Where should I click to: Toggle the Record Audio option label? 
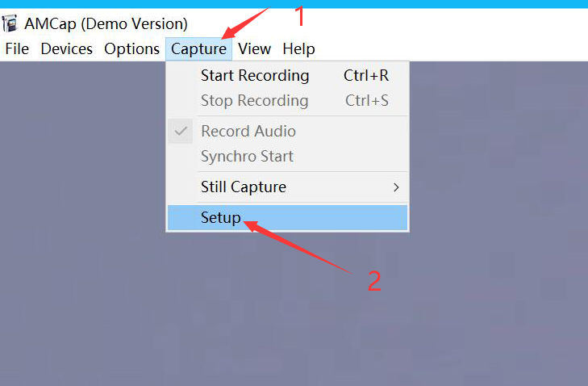[248, 131]
